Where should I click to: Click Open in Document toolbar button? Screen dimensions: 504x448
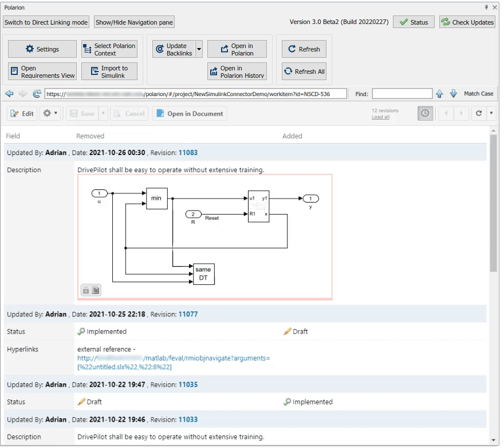click(x=190, y=113)
